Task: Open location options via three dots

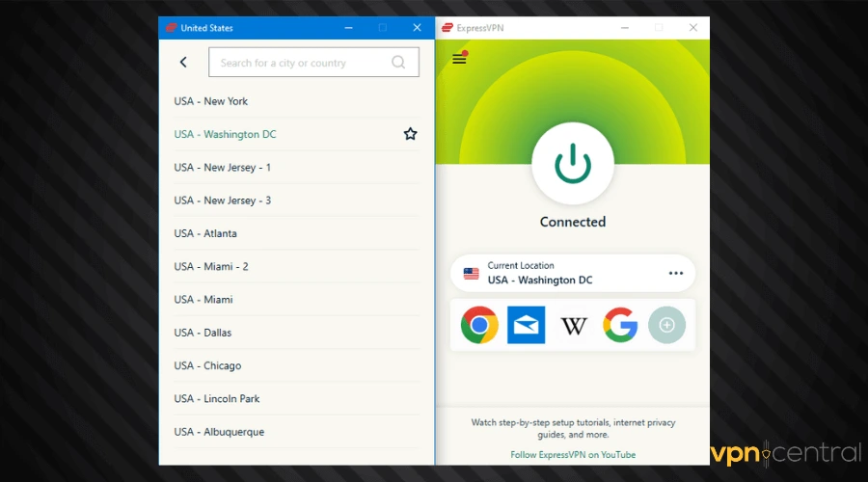Action: click(675, 274)
